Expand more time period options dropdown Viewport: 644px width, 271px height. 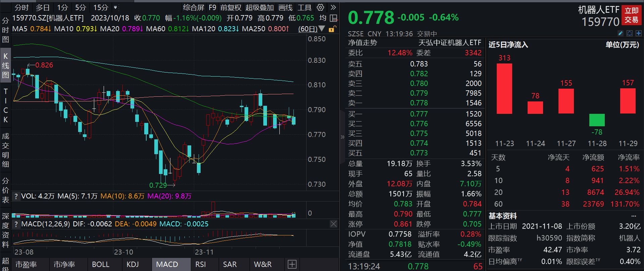pyautogui.click(x=115, y=7)
